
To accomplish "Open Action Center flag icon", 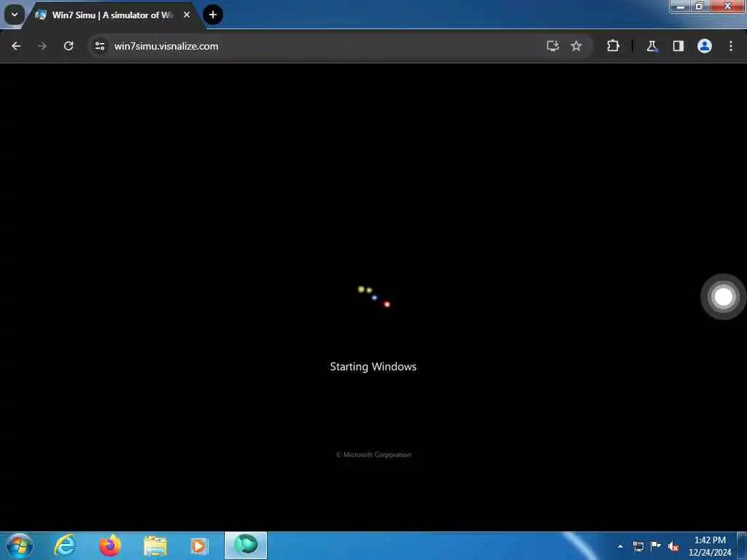I will click(x=656, y=546).
